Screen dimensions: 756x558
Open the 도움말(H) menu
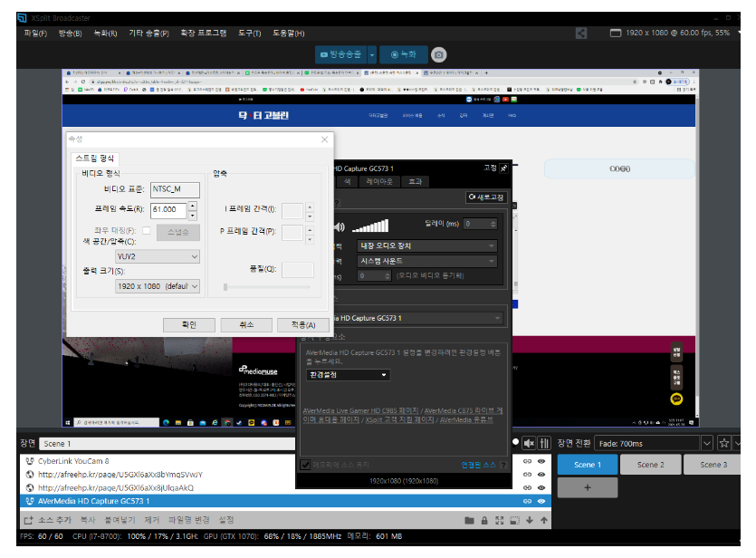pos(288,34)
